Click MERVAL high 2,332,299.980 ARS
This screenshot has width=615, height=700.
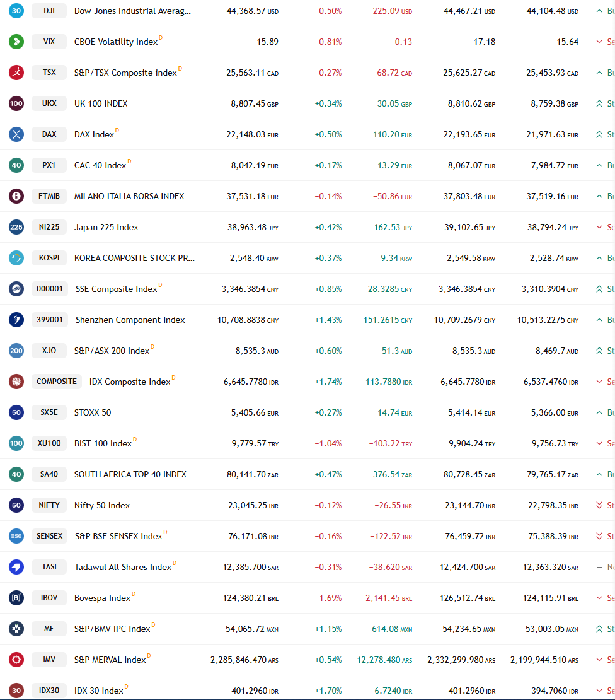pyautogui.click(x=461, y=660)
